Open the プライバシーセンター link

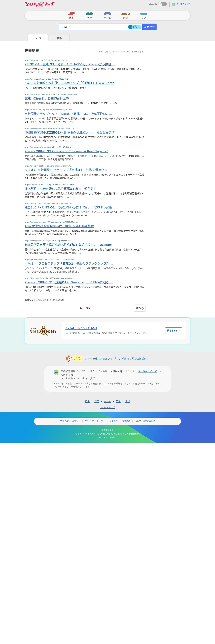95,421
